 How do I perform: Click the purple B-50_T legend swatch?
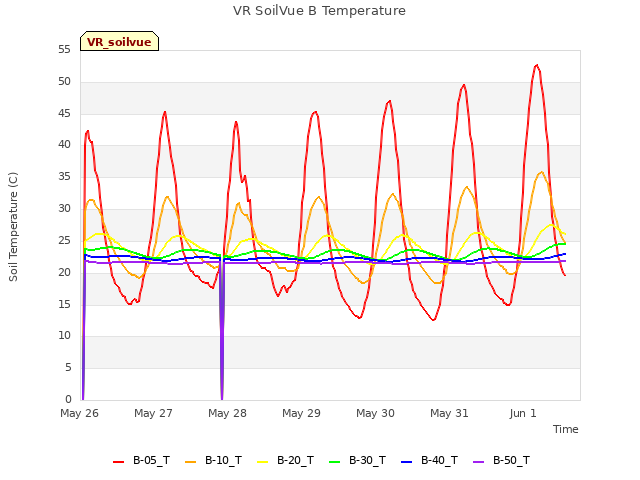click(478, 462)
